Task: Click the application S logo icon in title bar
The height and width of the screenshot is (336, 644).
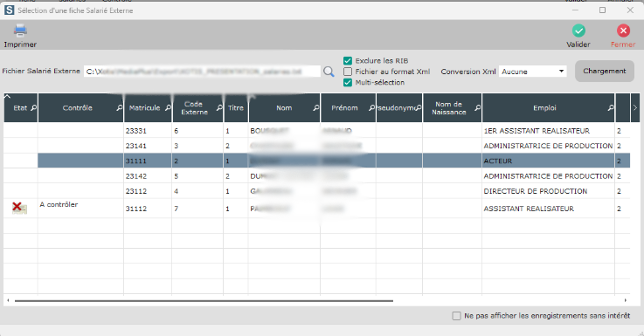Action: (9, 10)
